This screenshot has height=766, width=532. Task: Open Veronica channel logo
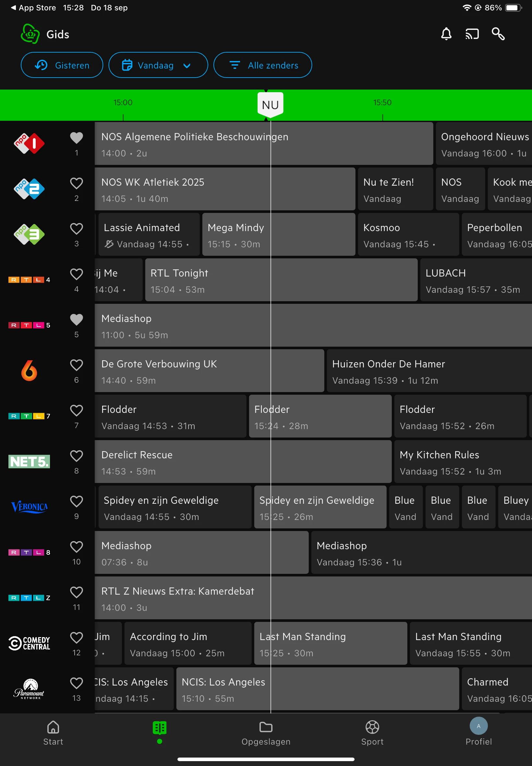pos(29,507)
